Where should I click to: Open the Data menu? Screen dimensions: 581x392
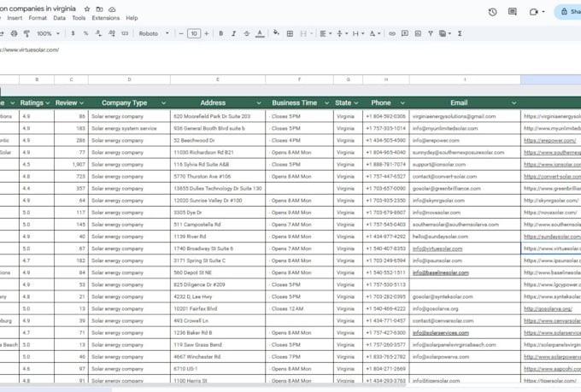click(59, 18)
